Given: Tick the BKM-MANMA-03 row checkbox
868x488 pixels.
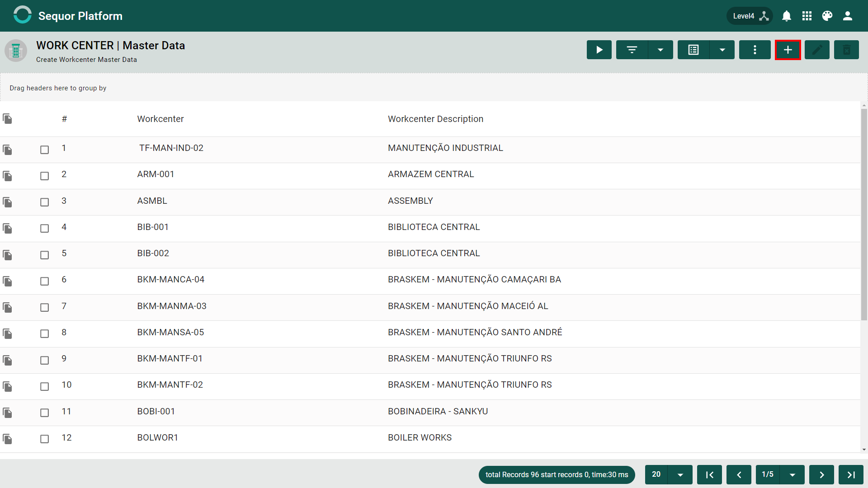Looking at the screenshot, I should tap(44, 307).
